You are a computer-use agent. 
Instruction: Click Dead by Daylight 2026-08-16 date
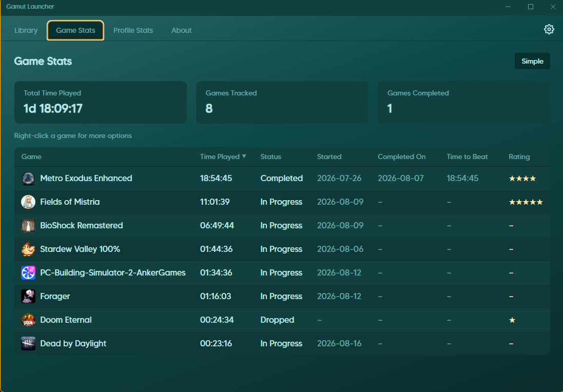(x=339, y=344)
